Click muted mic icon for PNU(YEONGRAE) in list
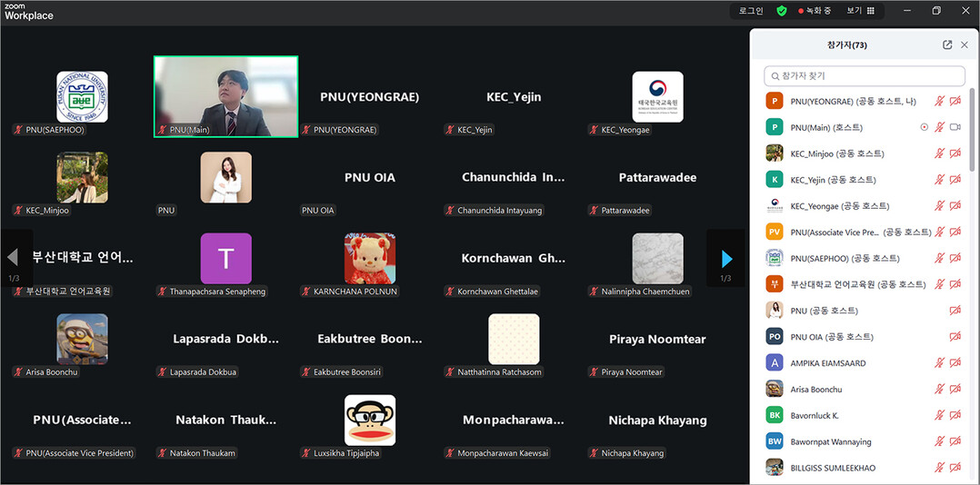Image resolution: width=980 pixels, height=485 pixels. (939, 102)
